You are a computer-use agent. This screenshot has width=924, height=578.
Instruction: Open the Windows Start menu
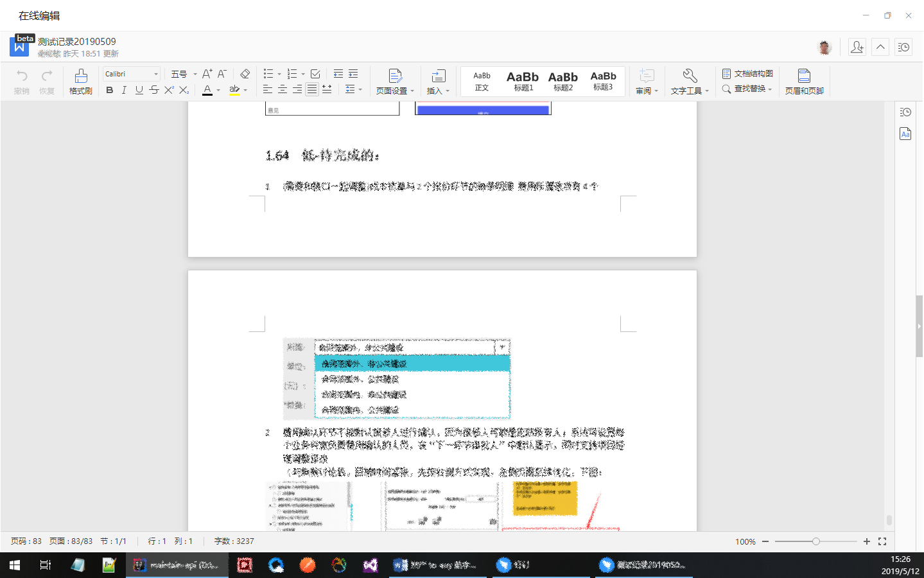tap(15, 565)
